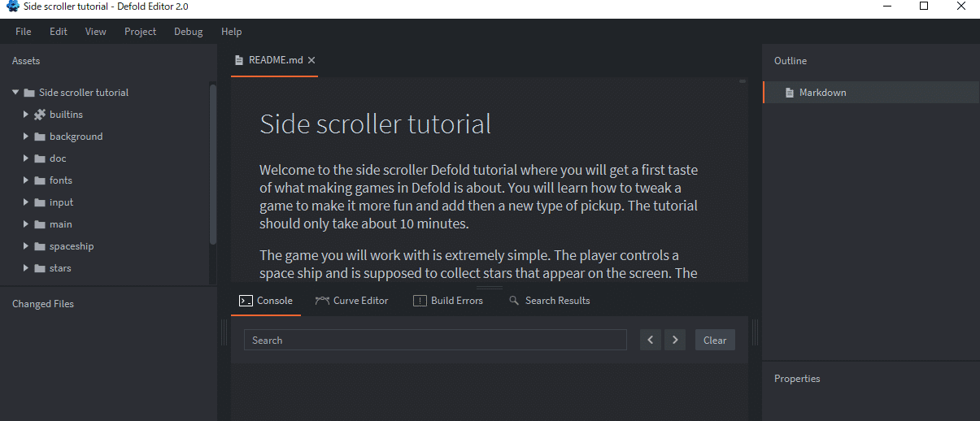Screen dimensions: 980x421
Task: Collapse the Side scroller tutorial root folder
Action: coord(15,93)
